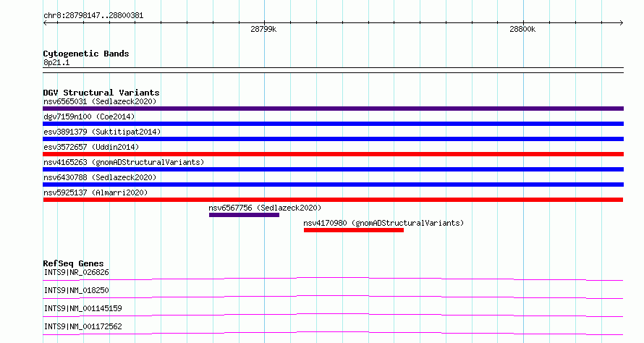The height and width of the screenshot is (343, 644).
Task: Click the left arrow at ruler start
Action: click(45, 23)
